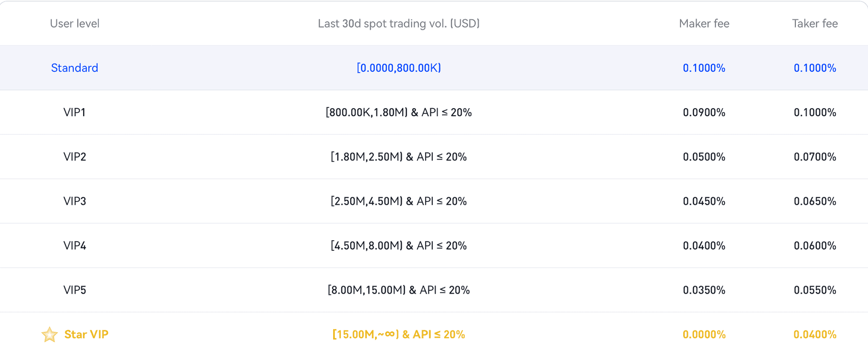Viewport: 868px width, 356px height.
Task: Click the gold star icon beside Star VIP
Action: tap(50, 334)
